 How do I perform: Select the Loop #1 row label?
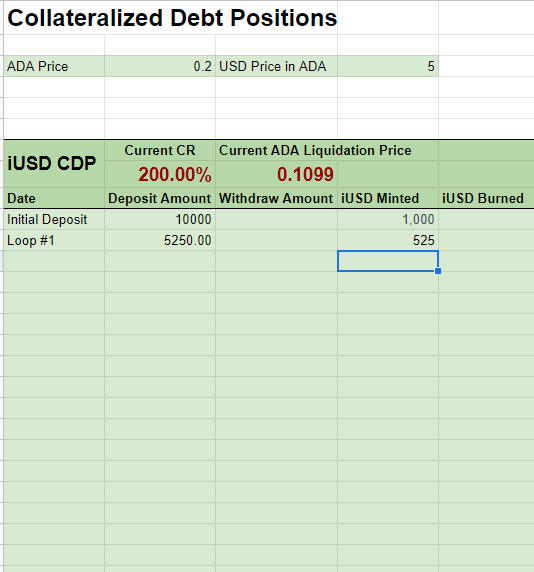coord(54,240)
